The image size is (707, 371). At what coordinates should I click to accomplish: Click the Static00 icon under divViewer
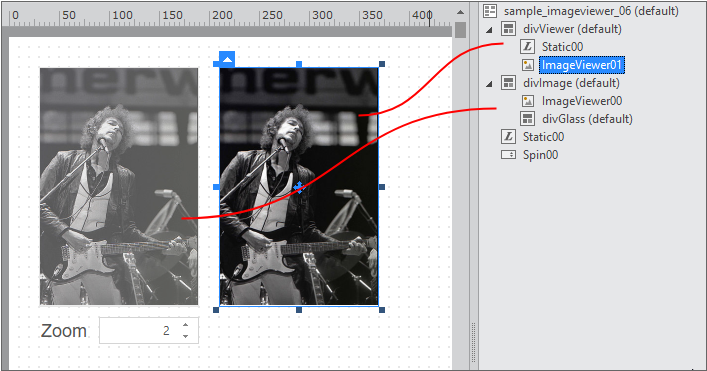point(528,46)
